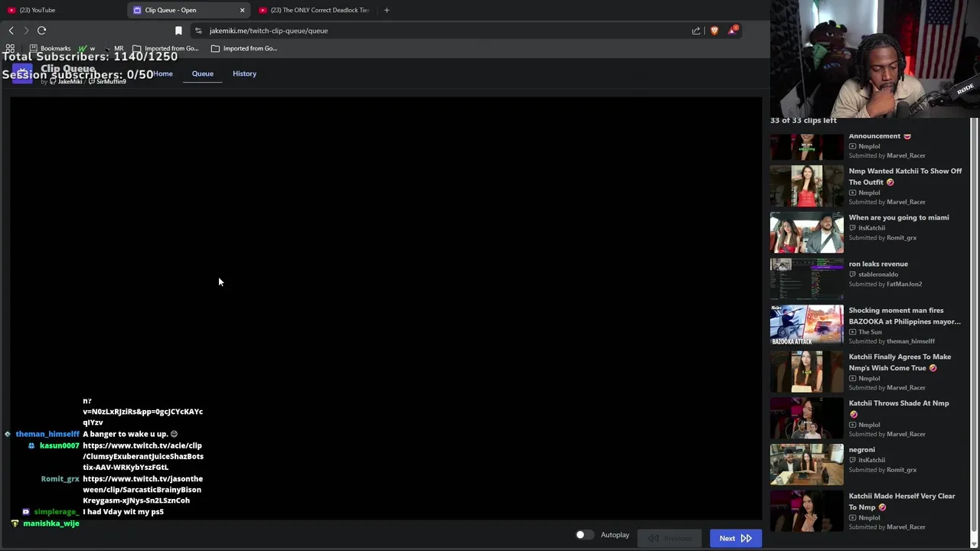Click the manishka_wije chat username
This screenshot has width=980, height=551.
pyautogui.click(x=51, y=523)
